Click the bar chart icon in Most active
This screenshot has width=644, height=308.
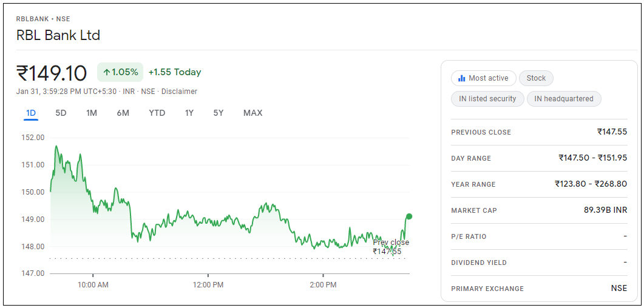462,78
